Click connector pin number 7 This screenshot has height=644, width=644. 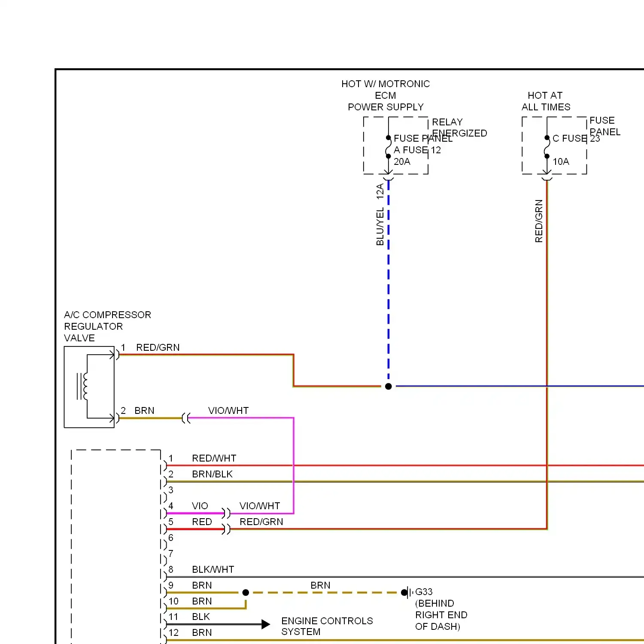171,553
